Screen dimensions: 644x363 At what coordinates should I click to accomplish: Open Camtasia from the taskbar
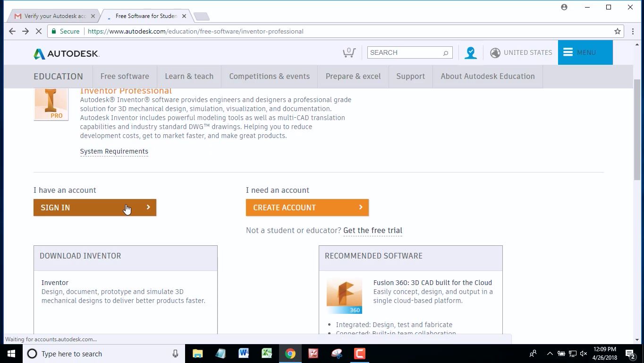coord(359,353)
